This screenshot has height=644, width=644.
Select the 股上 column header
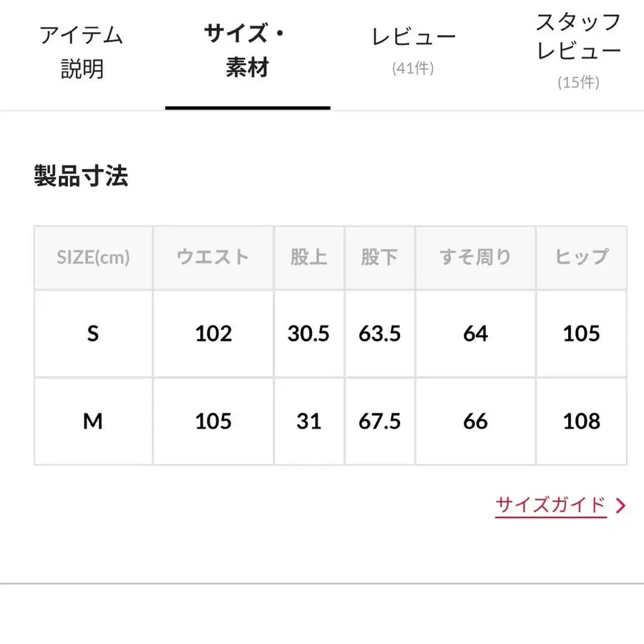[x=308, y=258]
